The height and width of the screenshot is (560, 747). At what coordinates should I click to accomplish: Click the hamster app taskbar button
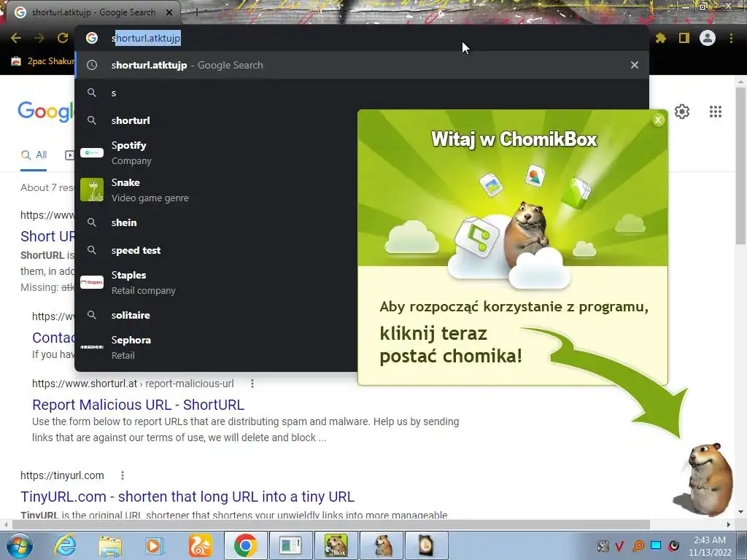tap(382, 545)
